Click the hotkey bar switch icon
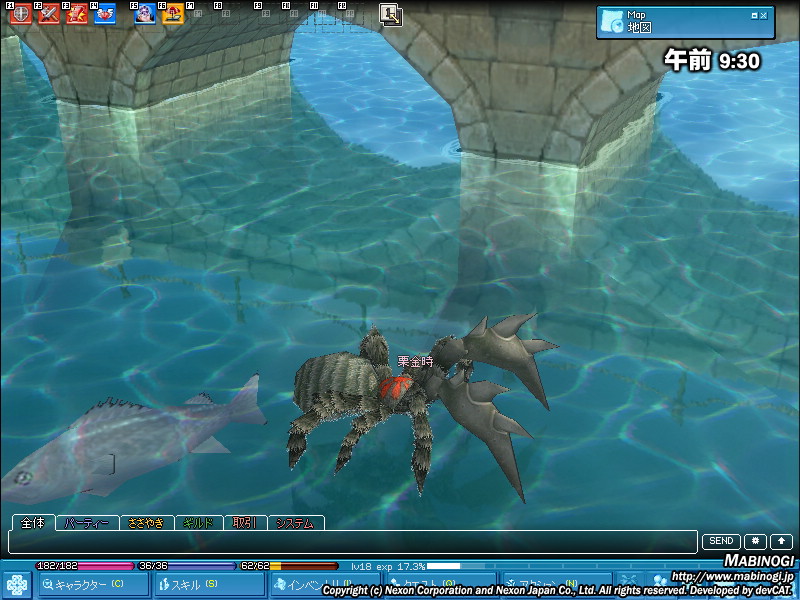This screenshot has height=600, width=800. 391,14
